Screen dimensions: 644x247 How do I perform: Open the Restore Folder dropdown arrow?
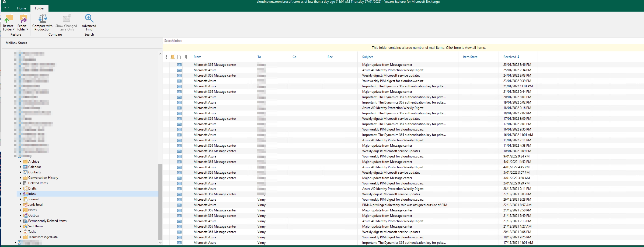coord(13,29)
